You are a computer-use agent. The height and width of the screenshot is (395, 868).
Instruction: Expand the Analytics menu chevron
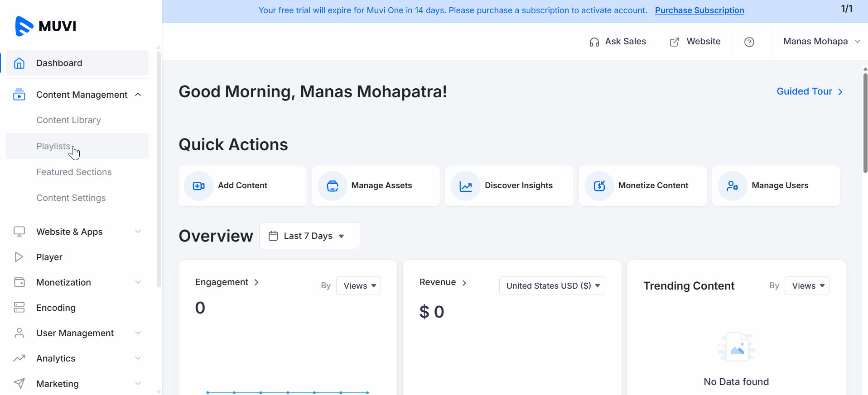[x=138, y=358]
